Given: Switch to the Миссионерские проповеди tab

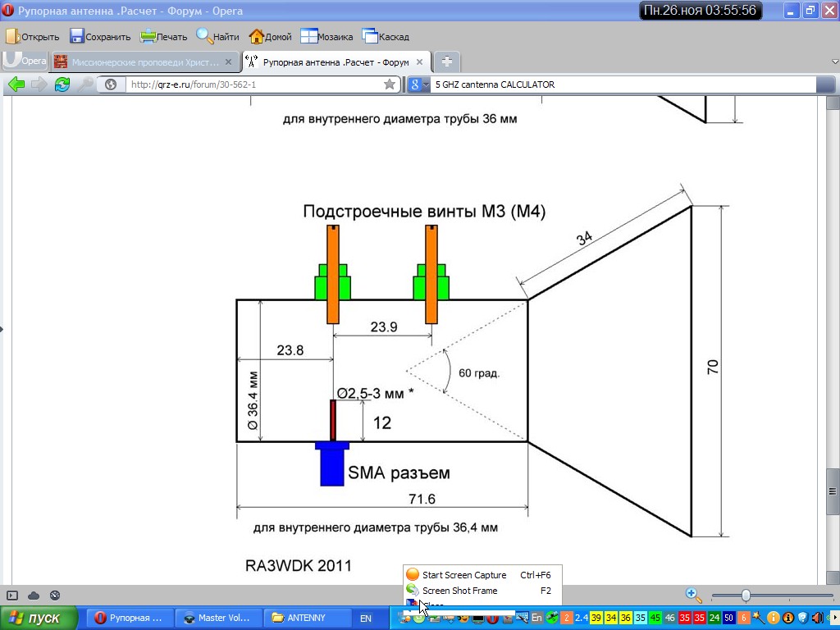Looking at the screenshot, I should pyautogui.click(x=144, y=62).
